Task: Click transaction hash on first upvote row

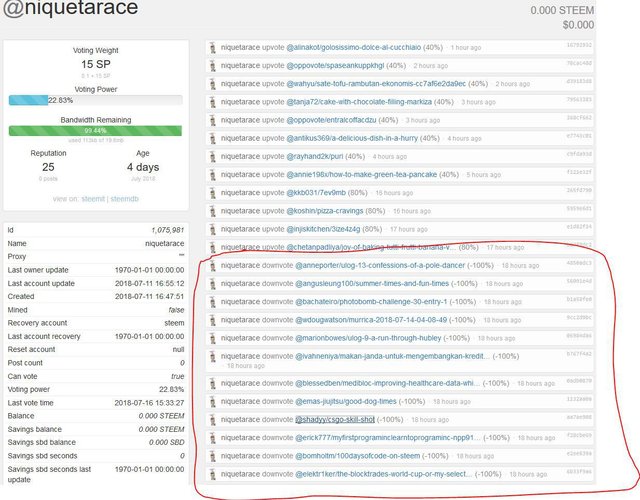Action: 579,45
